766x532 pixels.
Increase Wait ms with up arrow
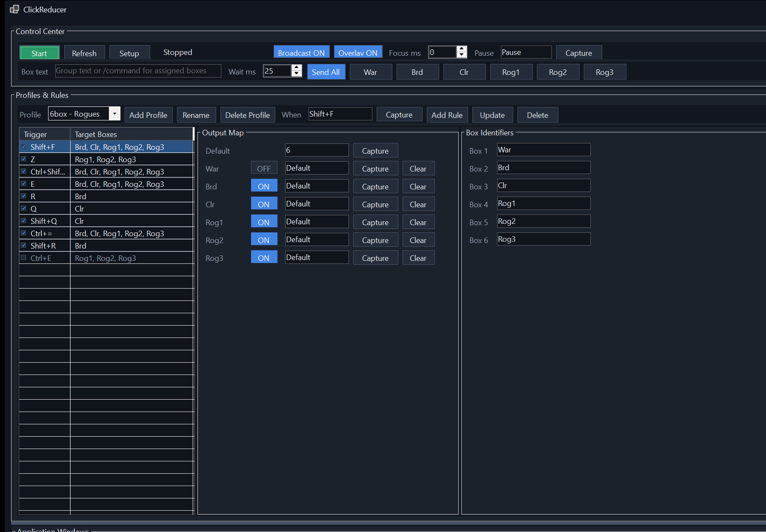tap(297, 68)
